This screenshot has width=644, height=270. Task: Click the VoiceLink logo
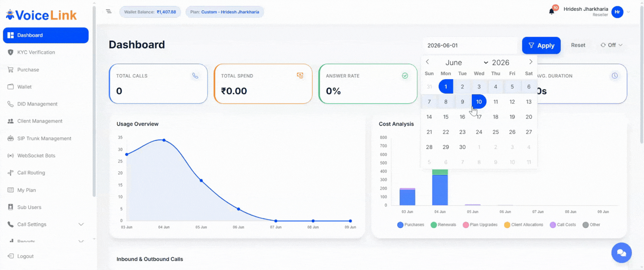pos(41,15)
